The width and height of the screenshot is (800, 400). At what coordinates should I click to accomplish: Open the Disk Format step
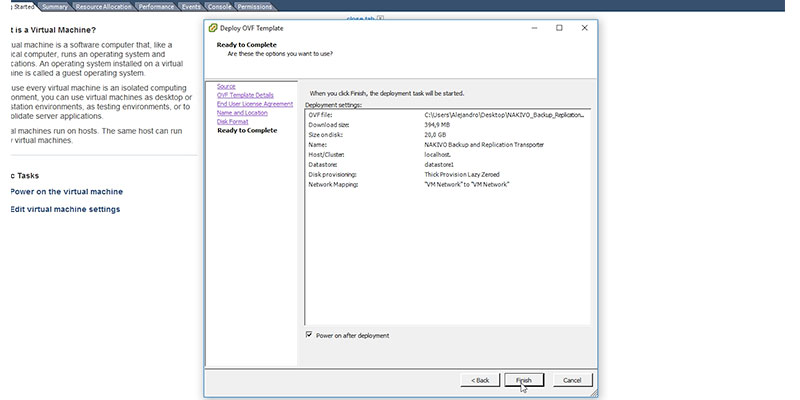coord(232,121)
